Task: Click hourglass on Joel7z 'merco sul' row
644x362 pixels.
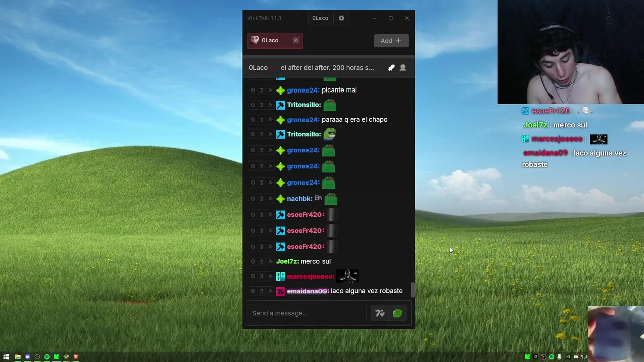Action: [x=261, y=261]
